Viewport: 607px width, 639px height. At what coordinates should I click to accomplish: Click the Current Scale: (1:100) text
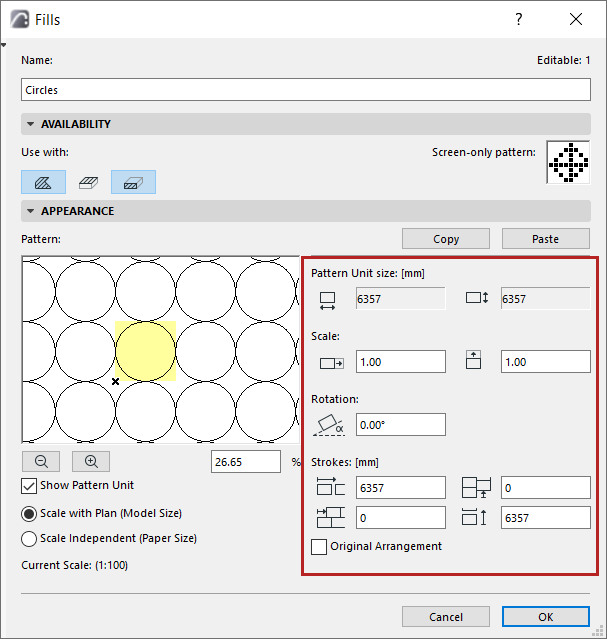click(x=75, y=565)
